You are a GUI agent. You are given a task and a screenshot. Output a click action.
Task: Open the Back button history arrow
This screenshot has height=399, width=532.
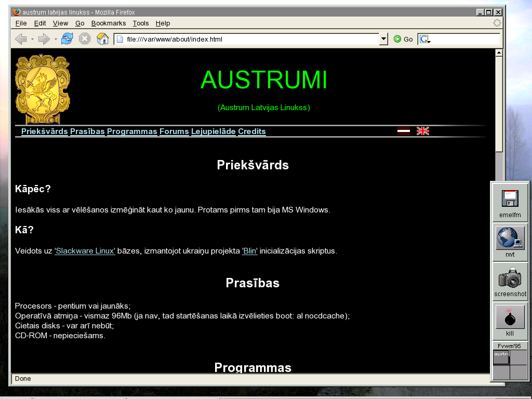[32, 39]
